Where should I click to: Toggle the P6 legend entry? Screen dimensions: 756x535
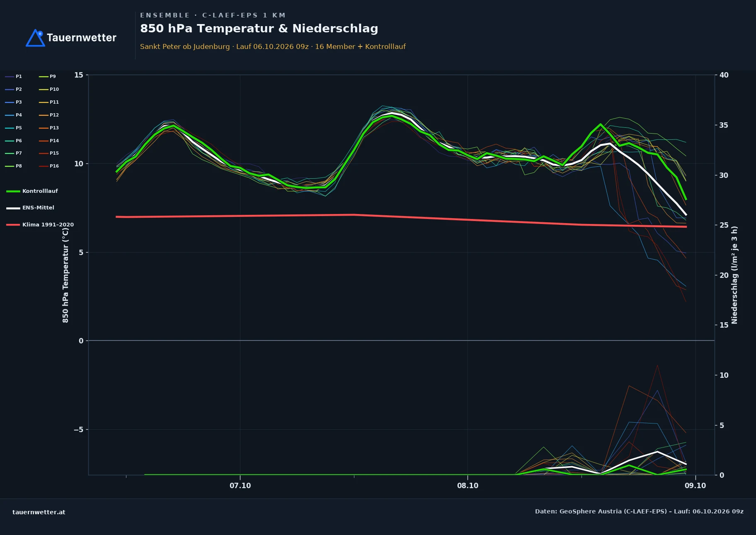click(x=13, y=141)
